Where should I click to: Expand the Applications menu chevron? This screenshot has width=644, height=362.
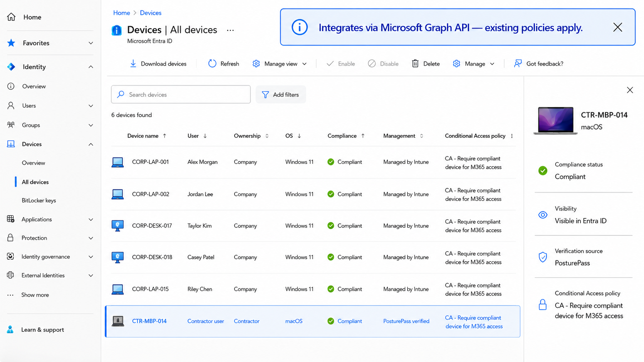tap(91, 219)
